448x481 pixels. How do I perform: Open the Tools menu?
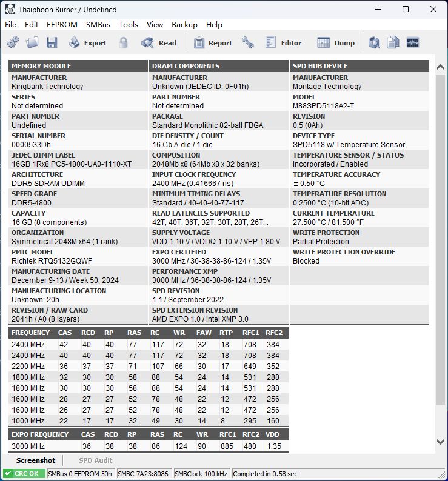129,25
